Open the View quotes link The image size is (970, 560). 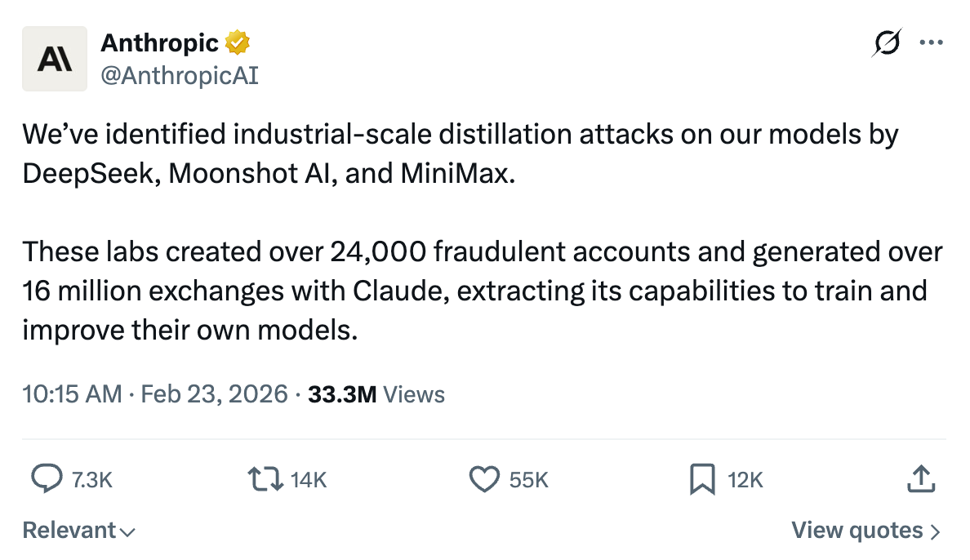865,531
